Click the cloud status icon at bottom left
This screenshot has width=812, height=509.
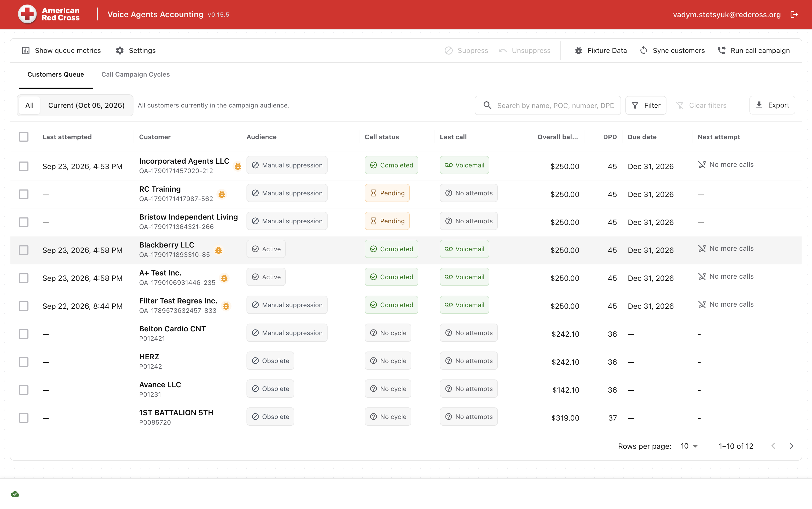pos(15,494)
